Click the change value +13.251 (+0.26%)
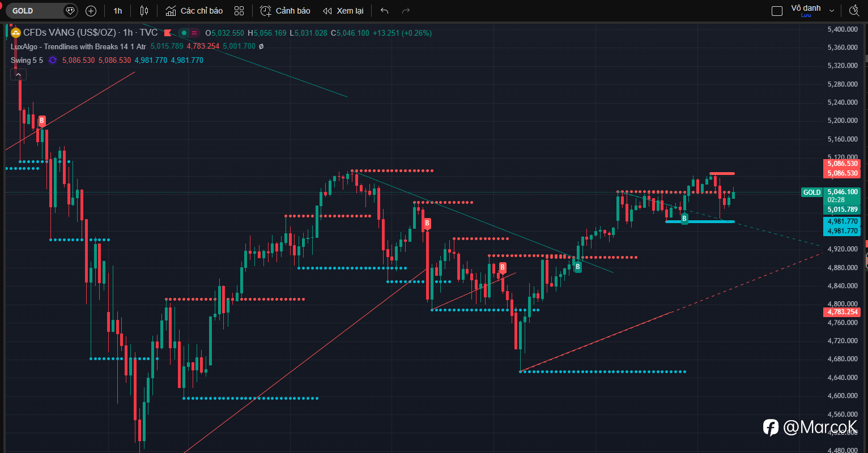 [x=402, y=33]
